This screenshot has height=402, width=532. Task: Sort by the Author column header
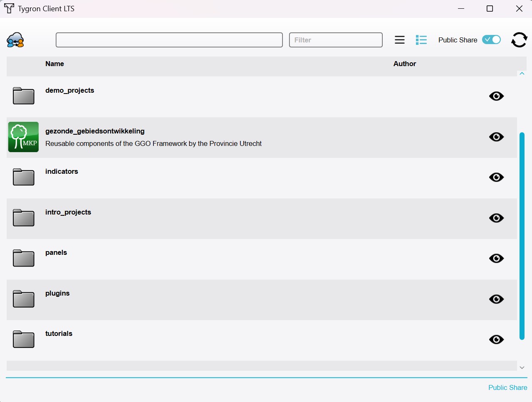[x=405, y=64]
